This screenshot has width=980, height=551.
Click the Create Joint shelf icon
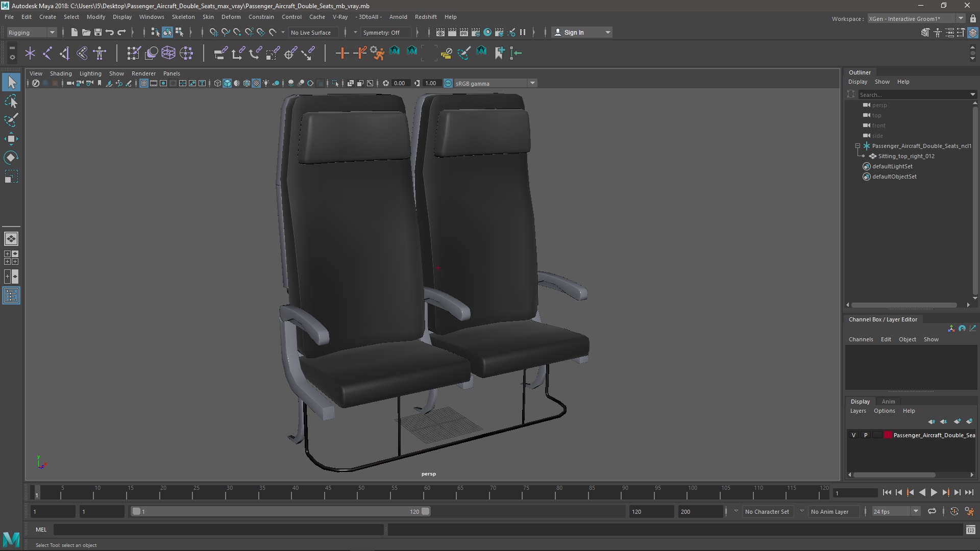click(x=47, y=53)
